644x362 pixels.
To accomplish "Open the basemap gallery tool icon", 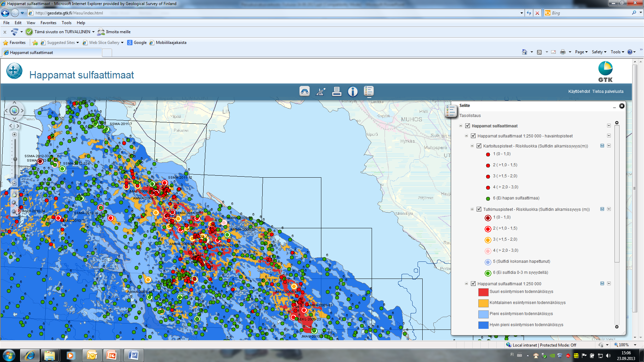I will (305, 91).
